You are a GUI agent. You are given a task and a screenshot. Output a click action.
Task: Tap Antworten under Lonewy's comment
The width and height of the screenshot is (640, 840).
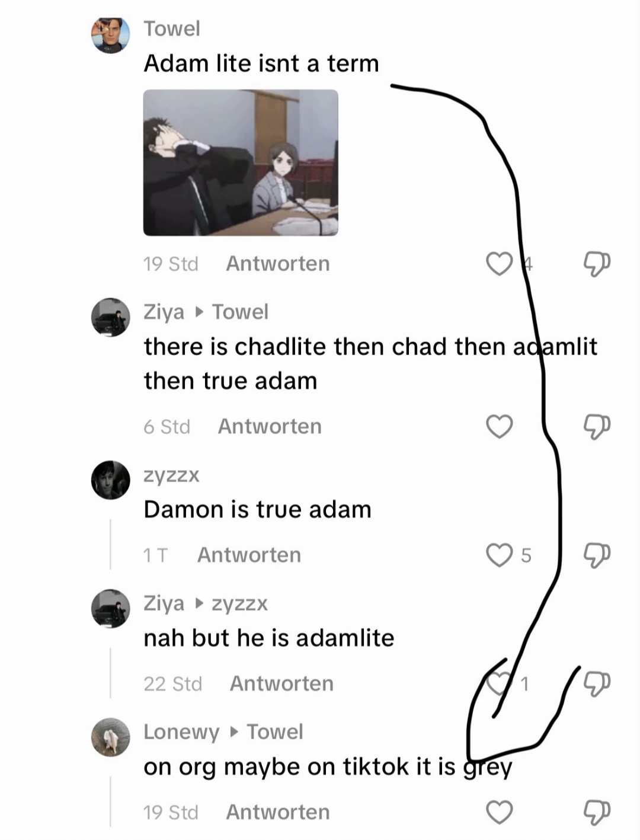point(278,812)
